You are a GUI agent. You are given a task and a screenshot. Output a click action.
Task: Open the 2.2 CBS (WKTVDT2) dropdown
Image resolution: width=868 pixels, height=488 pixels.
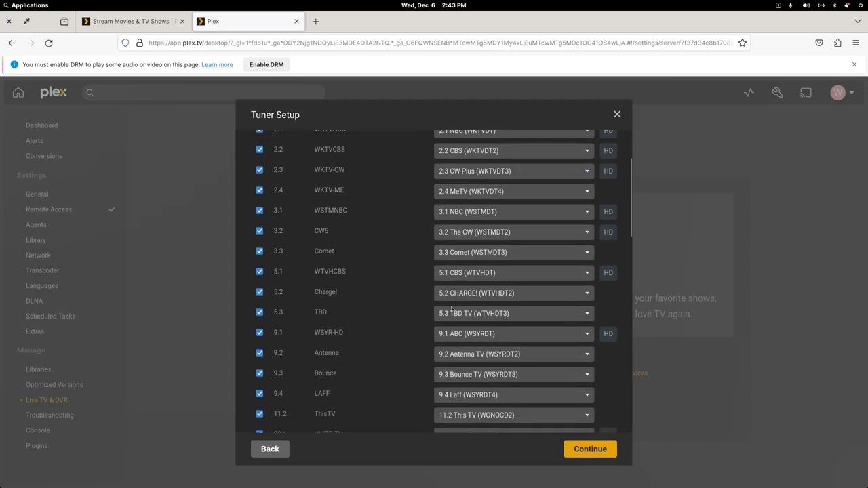point(514,150)
